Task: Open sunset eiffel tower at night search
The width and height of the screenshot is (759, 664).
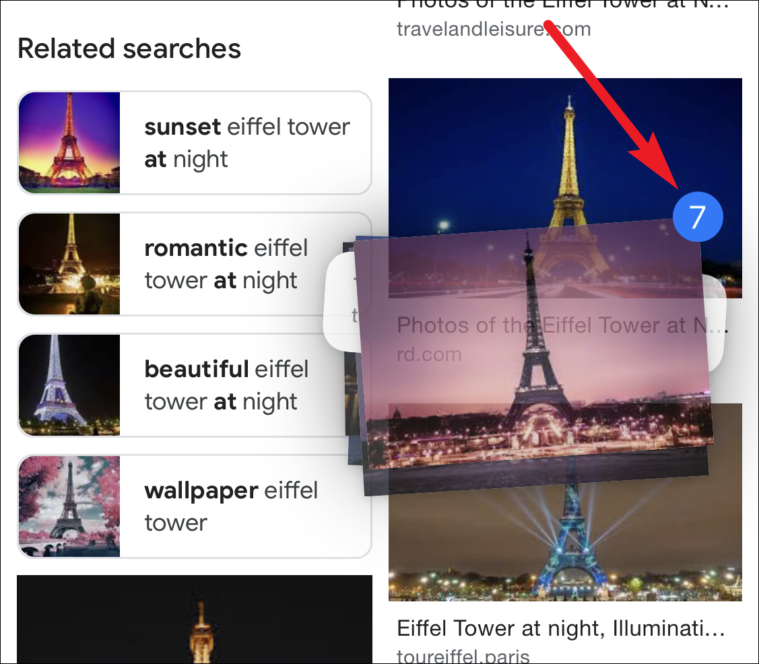Action: (194, 143)
